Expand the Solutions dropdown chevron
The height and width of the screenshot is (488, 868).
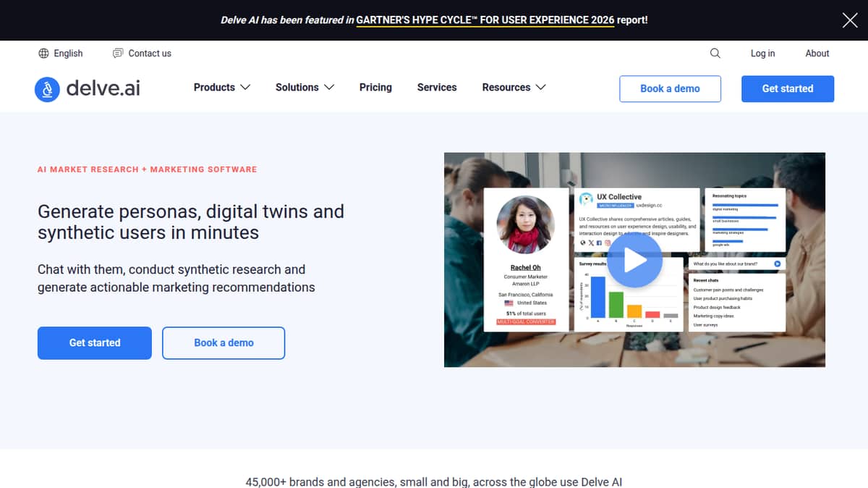(329, 88)
